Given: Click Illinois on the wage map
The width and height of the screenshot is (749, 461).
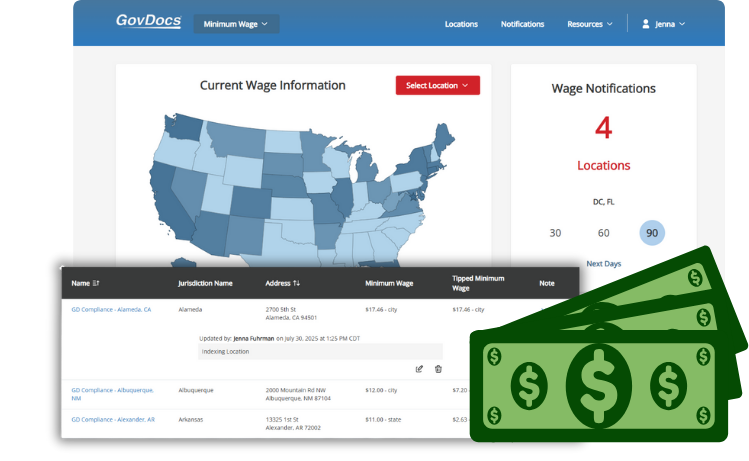Looking at the screenshot, I should click(x=342, y=196).
